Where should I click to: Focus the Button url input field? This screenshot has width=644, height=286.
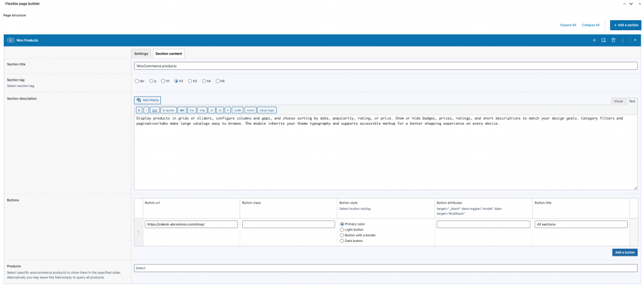pos(191,224)
